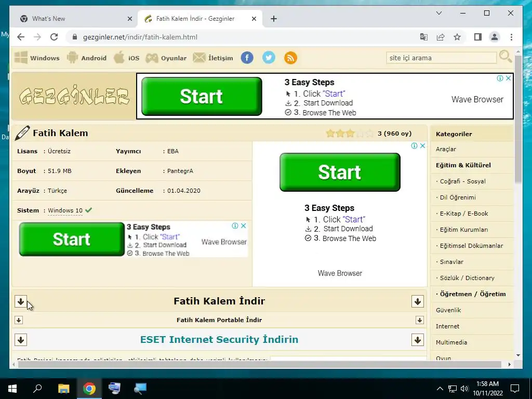Go back to previous page
This screenshot has height=399, width=532.
click(21, 37)
